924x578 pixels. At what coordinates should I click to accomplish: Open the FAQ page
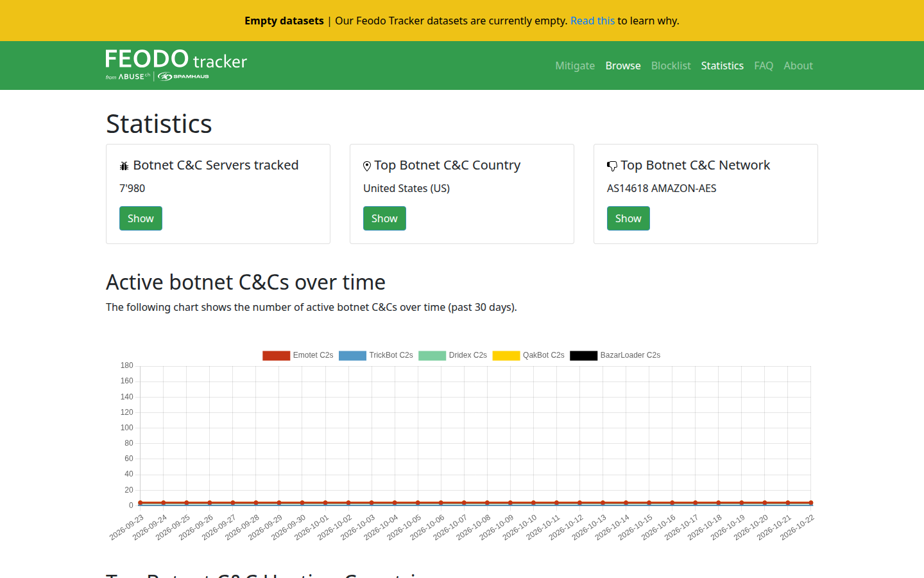[x=764, y=66]
